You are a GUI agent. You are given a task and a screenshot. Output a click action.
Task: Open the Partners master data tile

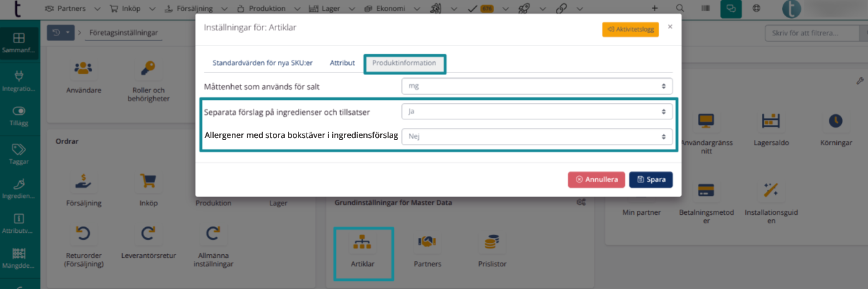pos(427,250)
